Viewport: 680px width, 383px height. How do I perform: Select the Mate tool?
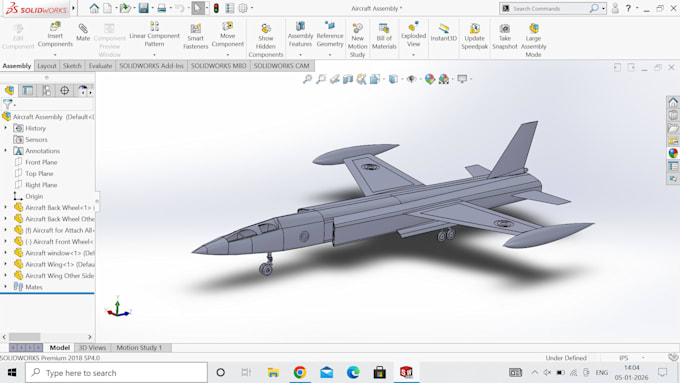(83, 33)
